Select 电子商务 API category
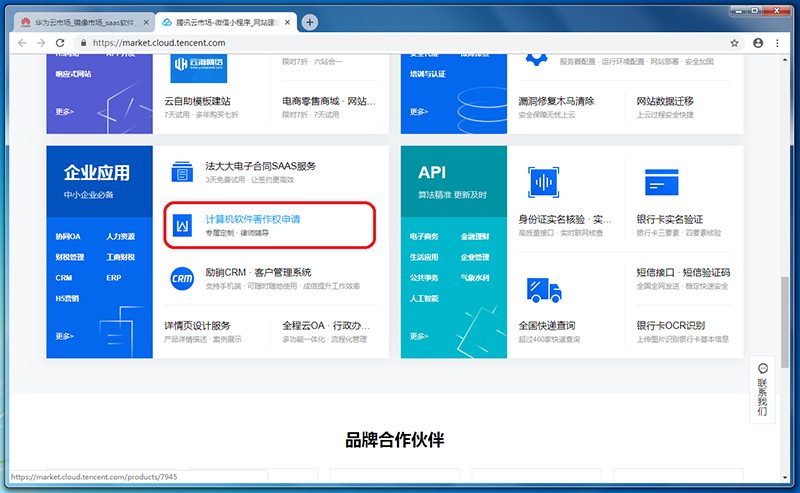This screenshot has height=493, width=800. pos(424,236)
